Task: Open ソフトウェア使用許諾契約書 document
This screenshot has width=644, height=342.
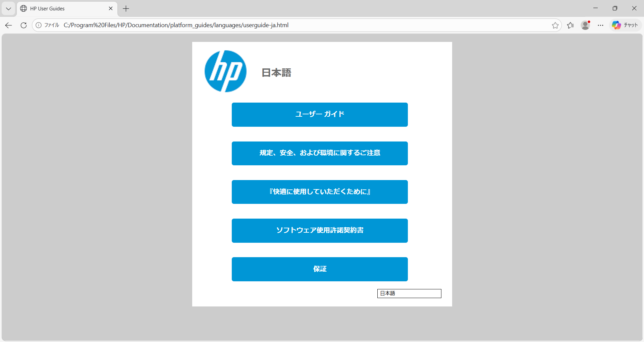Action: point(320,231)
